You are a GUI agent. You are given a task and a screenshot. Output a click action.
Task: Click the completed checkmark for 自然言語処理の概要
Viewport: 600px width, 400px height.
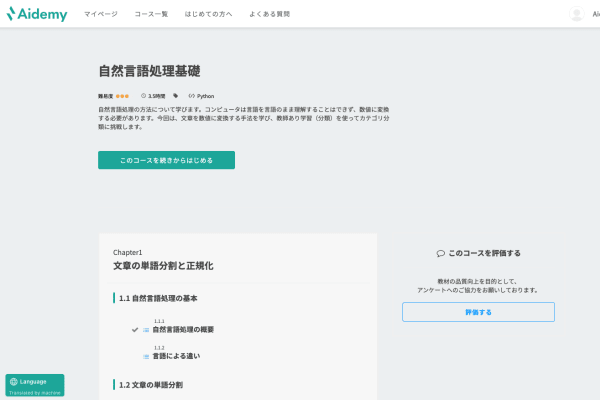135,330
